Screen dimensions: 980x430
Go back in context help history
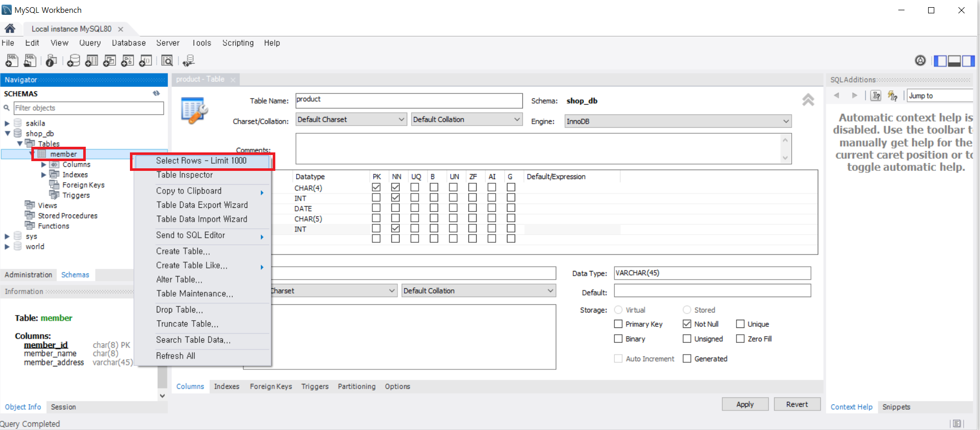(837, 95)
